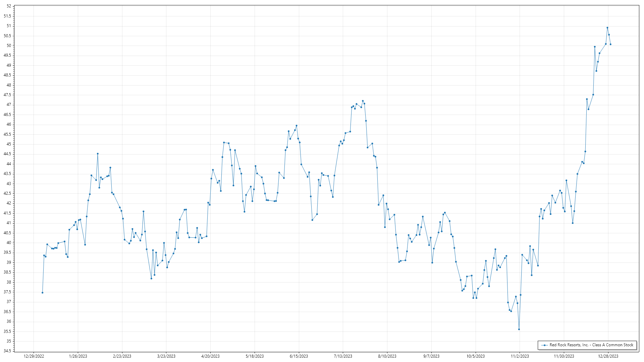
Task: Select the 1/26/2023 date on the x-axis
Action: click(78, 356)
